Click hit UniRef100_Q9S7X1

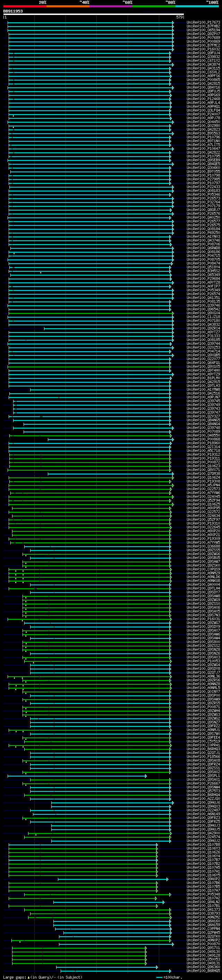(203, 948)
